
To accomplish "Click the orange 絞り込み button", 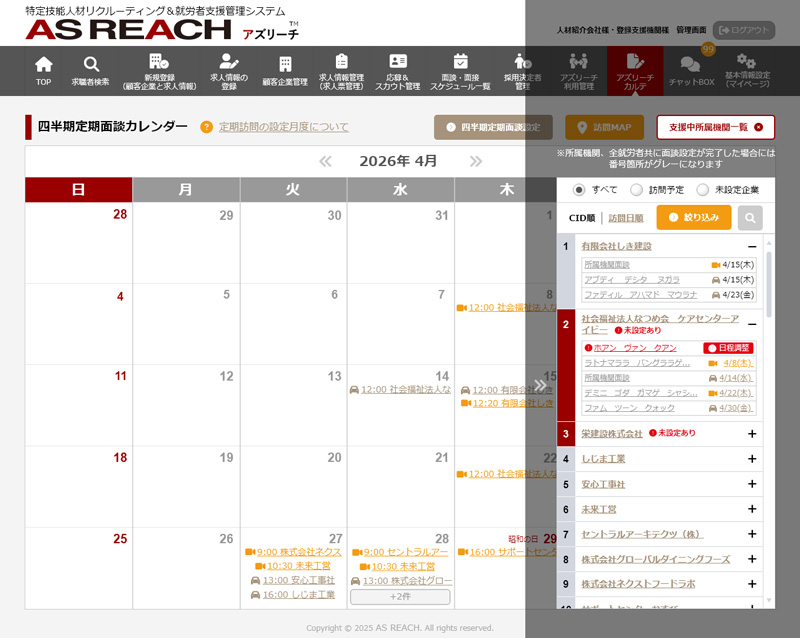I will [694, 217].
